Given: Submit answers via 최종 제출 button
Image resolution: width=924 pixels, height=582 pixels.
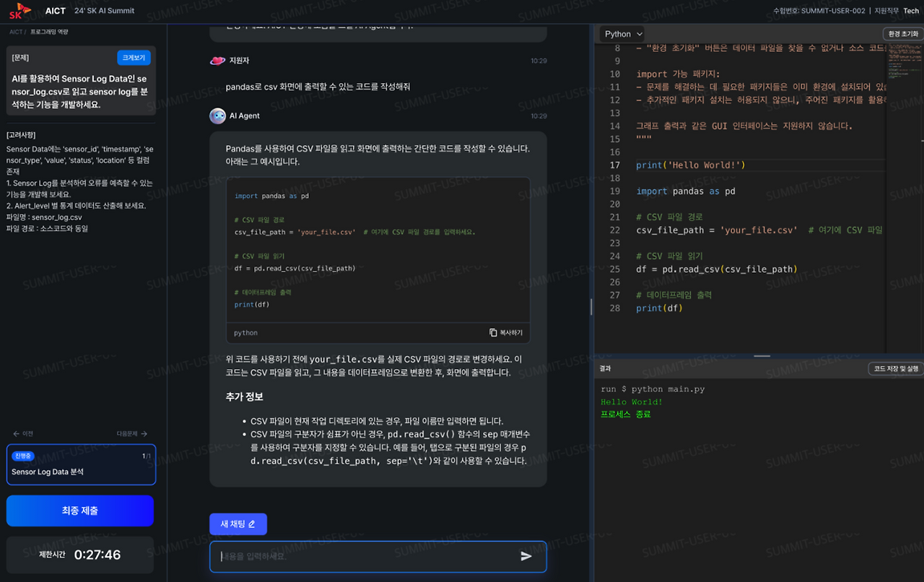Looking at the screenshot, I should point(79,511).
